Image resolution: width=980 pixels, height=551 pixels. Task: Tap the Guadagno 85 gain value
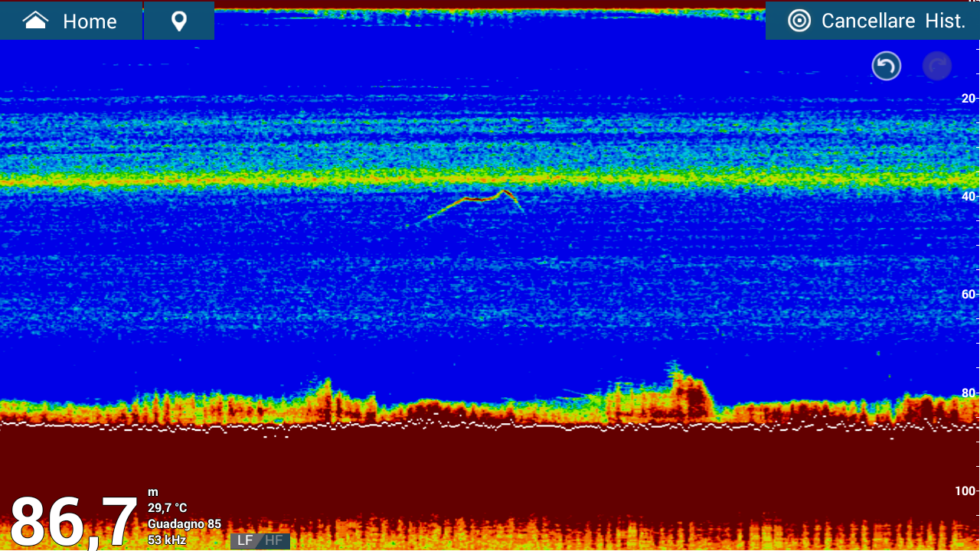185,524
